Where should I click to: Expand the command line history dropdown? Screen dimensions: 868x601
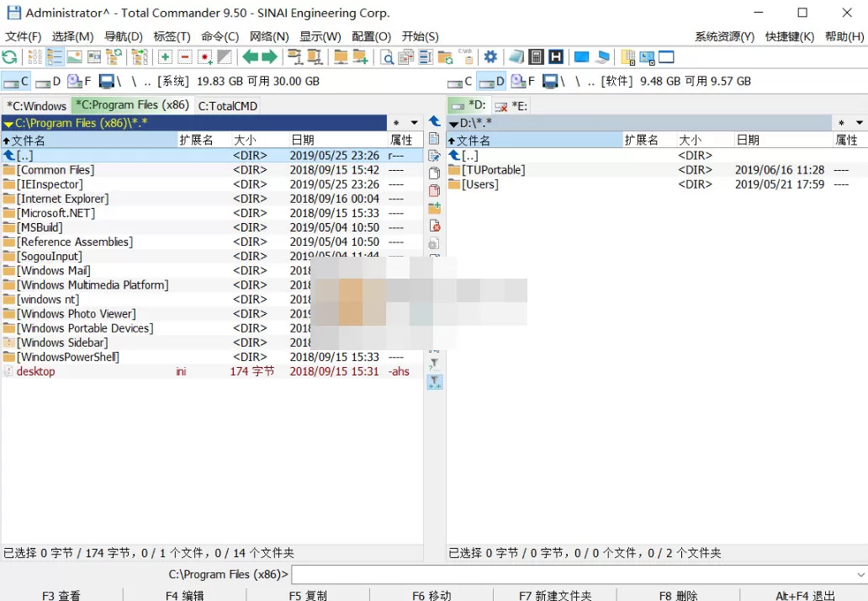[860, 575]
